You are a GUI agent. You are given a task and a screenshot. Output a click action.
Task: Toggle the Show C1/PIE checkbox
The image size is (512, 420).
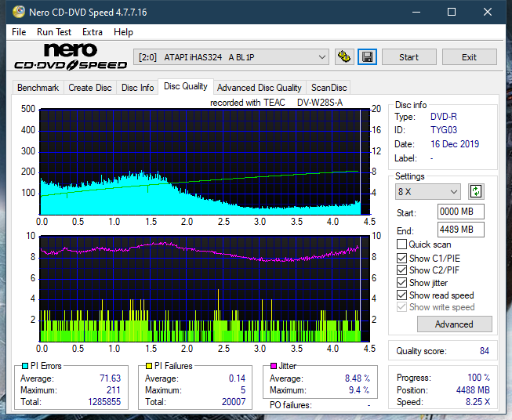tap(401, 258)
